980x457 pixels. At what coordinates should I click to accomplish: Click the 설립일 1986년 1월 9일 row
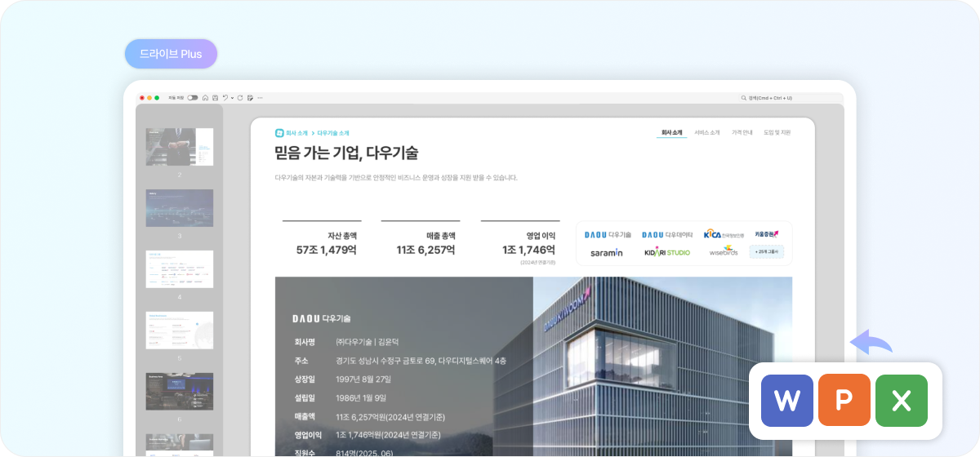click(x=341, y=398)
